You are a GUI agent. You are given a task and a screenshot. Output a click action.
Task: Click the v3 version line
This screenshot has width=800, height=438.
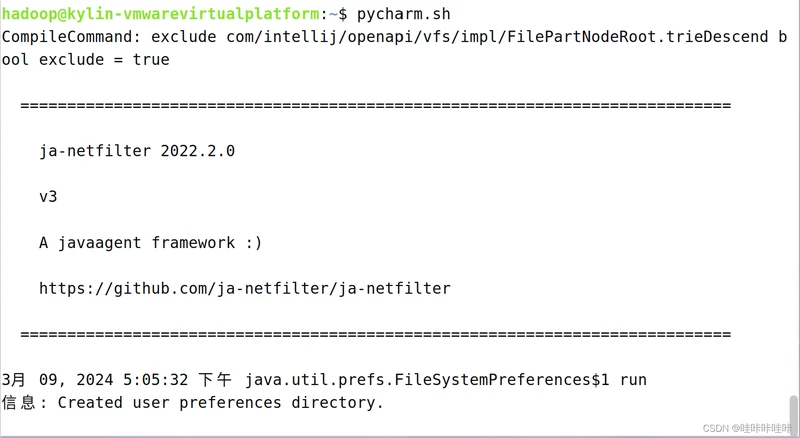tap(48, 197)
